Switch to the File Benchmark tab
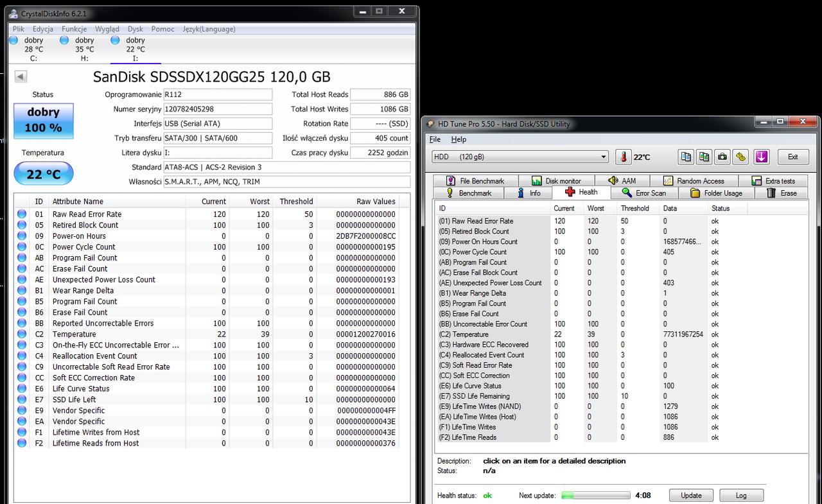This screenshot has width=822, height=504. click(475, 181)
